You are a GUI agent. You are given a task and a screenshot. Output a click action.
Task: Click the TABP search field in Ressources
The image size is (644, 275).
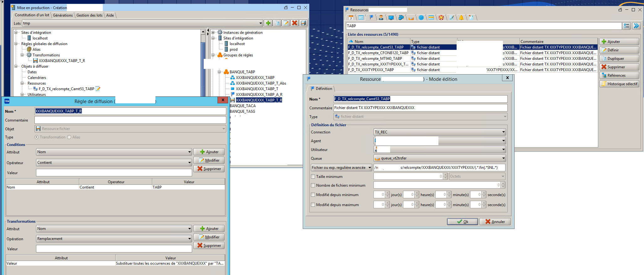tap(484, 26)
